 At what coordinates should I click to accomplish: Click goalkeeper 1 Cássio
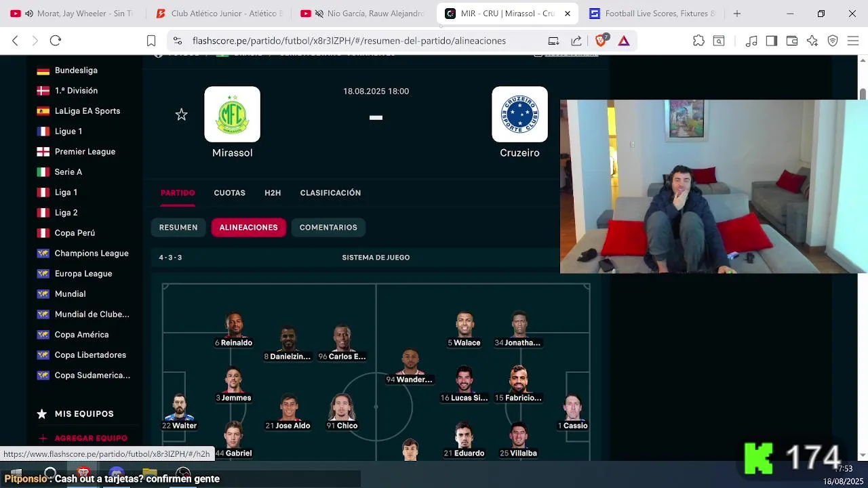pos(573,413)
